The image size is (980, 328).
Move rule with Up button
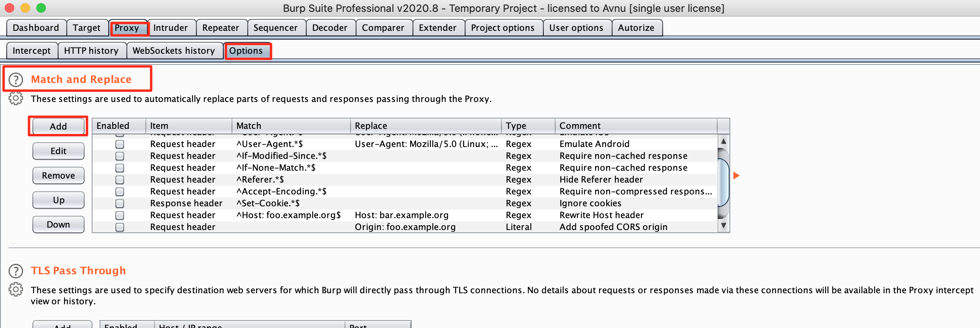(x=58, y=200)
